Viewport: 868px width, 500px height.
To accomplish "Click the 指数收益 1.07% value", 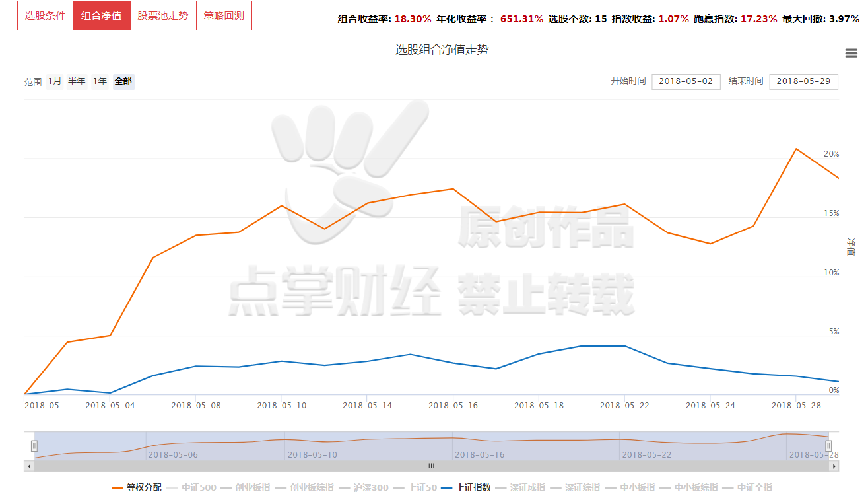I will tap(674, 19).
